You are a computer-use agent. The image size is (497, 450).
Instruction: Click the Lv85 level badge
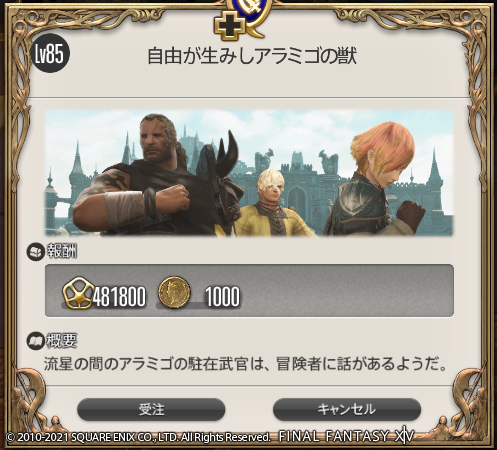point(49,53)
